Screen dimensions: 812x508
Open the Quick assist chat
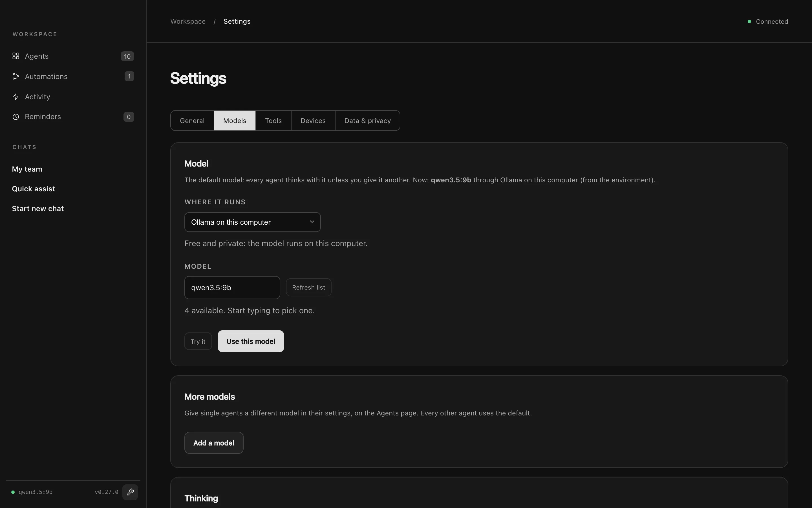pyautogui.click(x=34, y=189)
